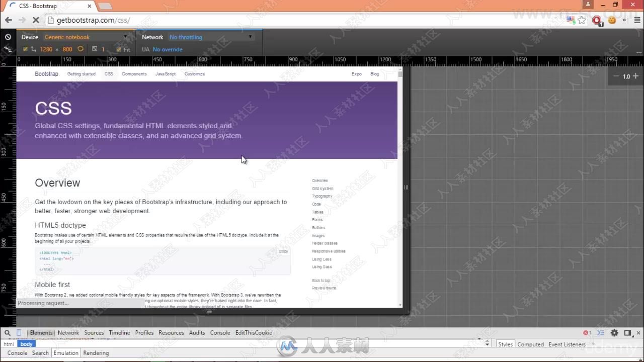Click the red error count indicator
Screen dimensions: 644x362
pyautogui.click(x=587, y=333)
